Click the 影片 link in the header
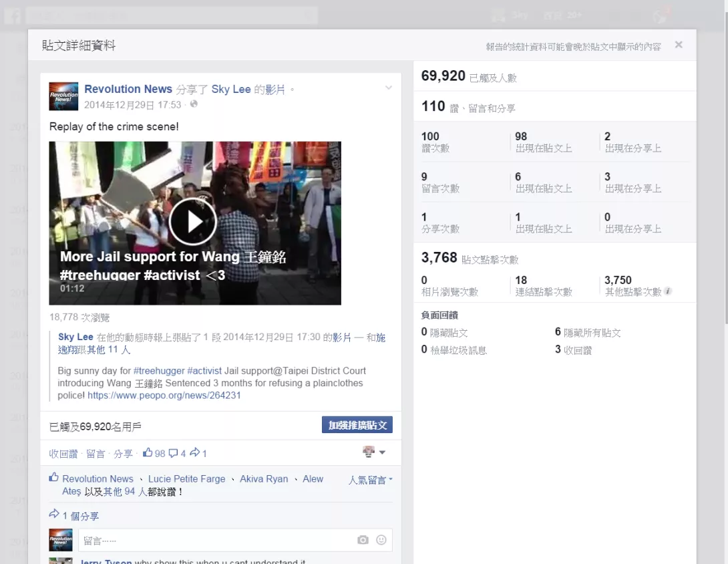This screenshot has width=728, height=564. click(275, 89)
